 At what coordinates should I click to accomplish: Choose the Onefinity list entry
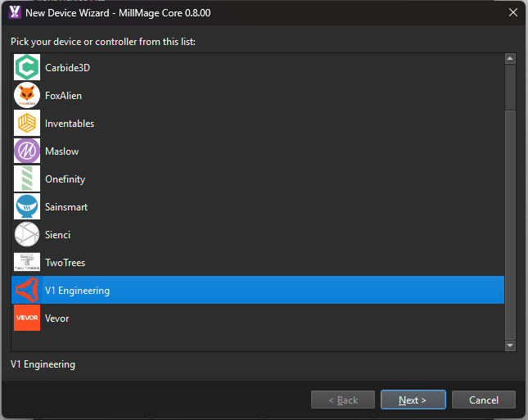65,179
